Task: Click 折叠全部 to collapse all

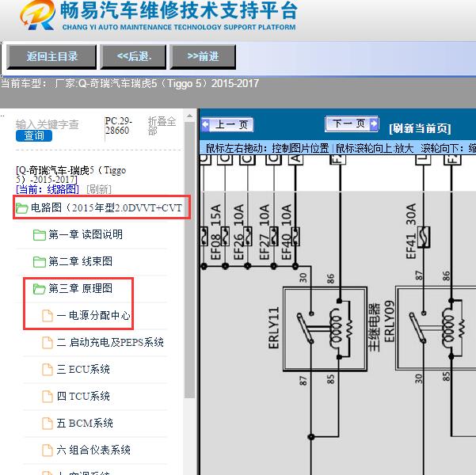Action: (x=162, y=126)
